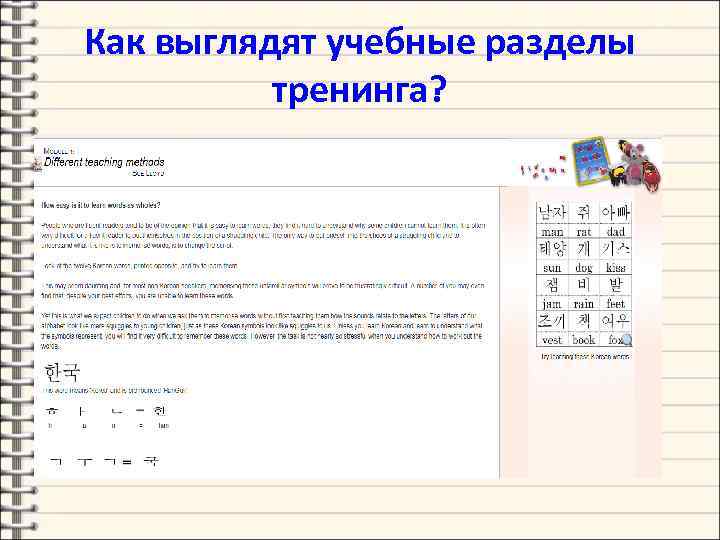Click the 'book' cell in the word table
720x540 pixels.
tap(584, 340)
